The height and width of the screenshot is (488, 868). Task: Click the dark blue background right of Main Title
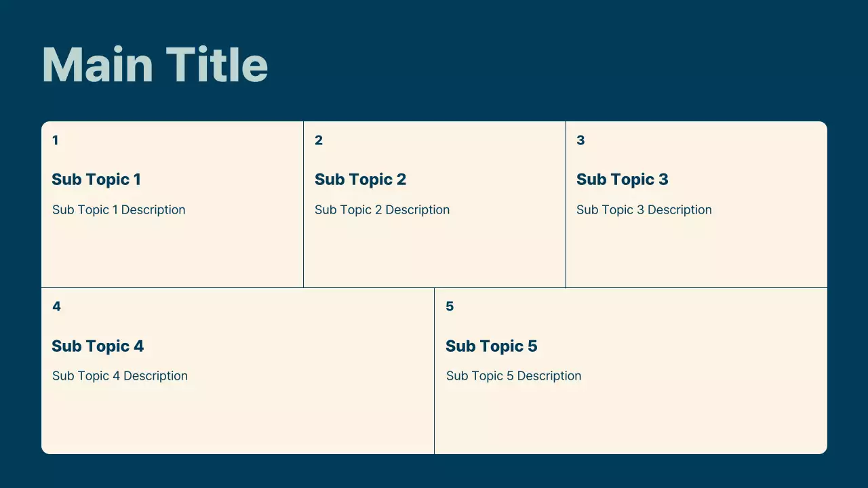[542, 65]
